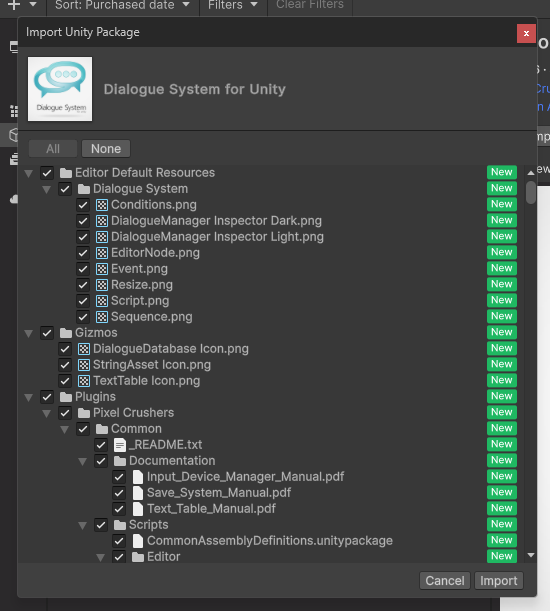Viewport: 550px width, 611px height.
Task: Click the None selection button
Action: coord(106,148)
